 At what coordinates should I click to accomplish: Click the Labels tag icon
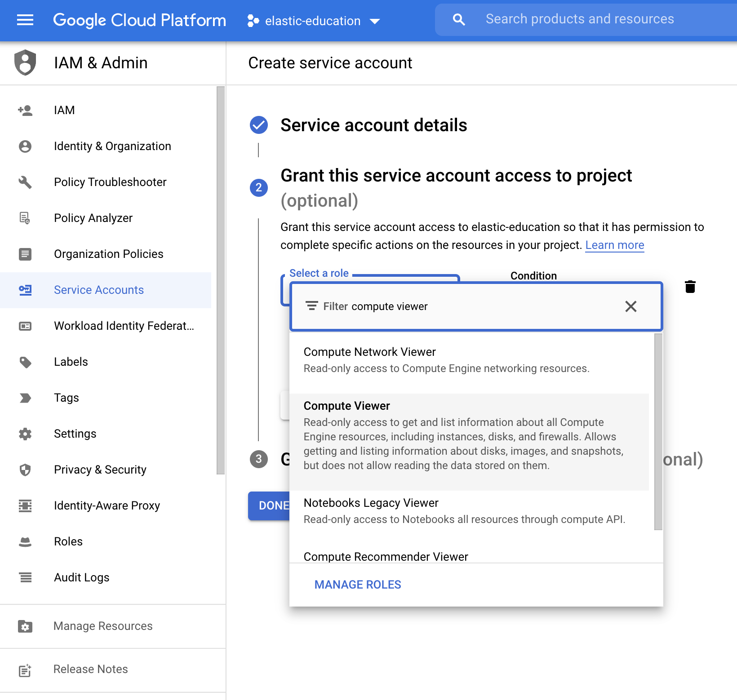click(x=25, y=362)
